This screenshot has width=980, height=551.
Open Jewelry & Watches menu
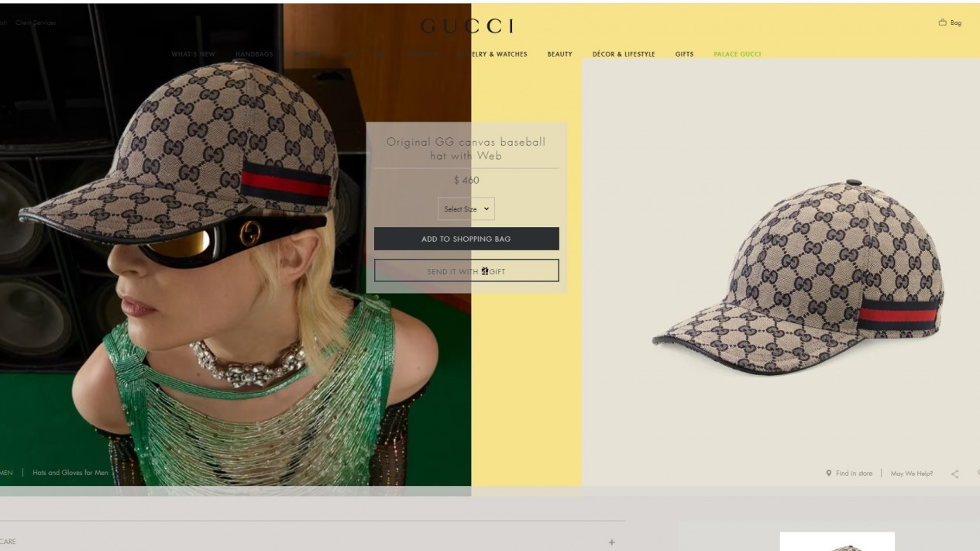click(493, 54)
